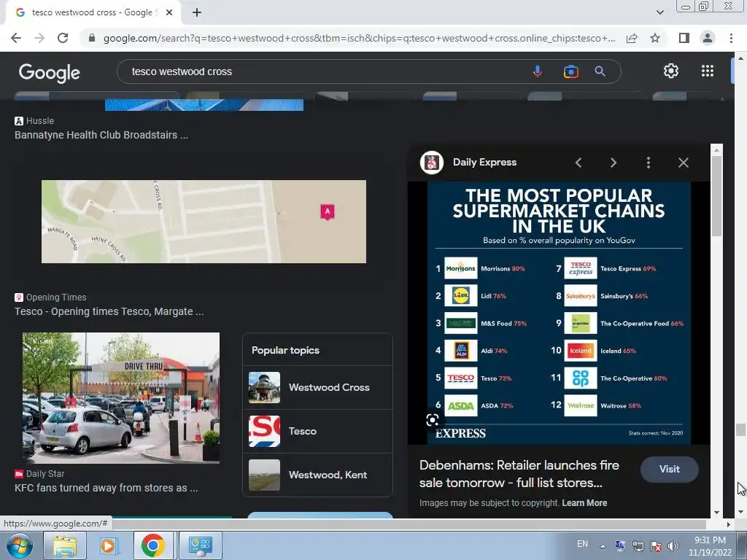Click page scrollbar down arrow
Viewport: 747px width, 560px height.
(740, 513)
